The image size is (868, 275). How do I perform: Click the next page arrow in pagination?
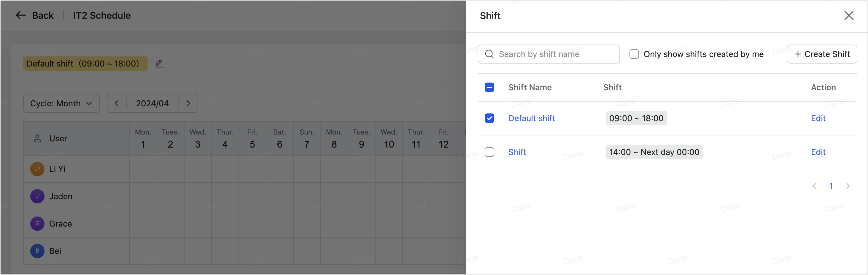click(848, 186)
